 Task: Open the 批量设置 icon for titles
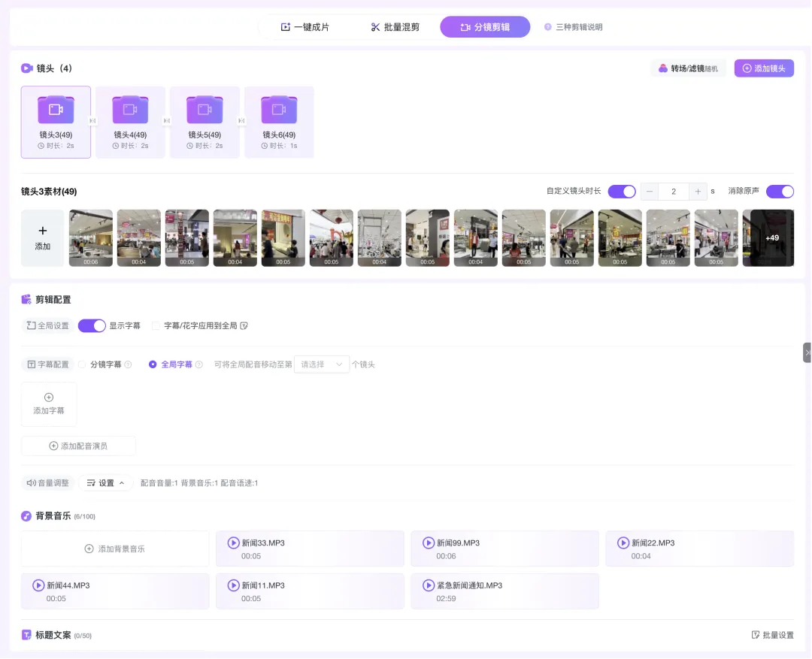[754, 635]
